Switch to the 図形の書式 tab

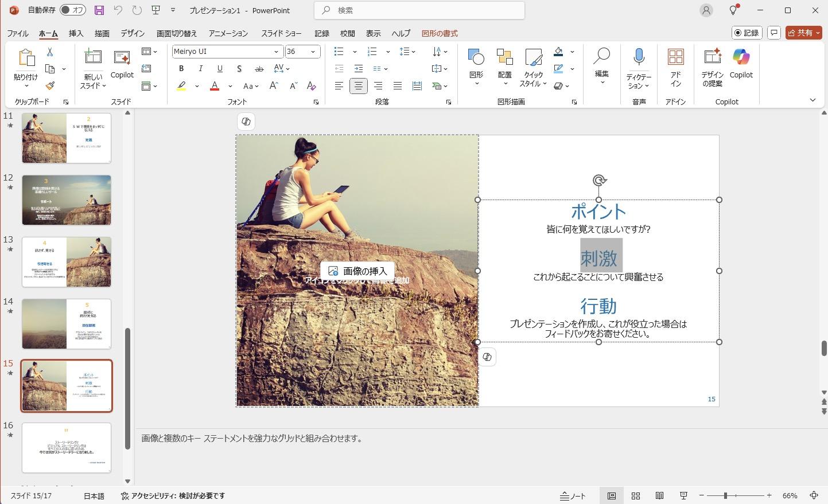[440, 33]
